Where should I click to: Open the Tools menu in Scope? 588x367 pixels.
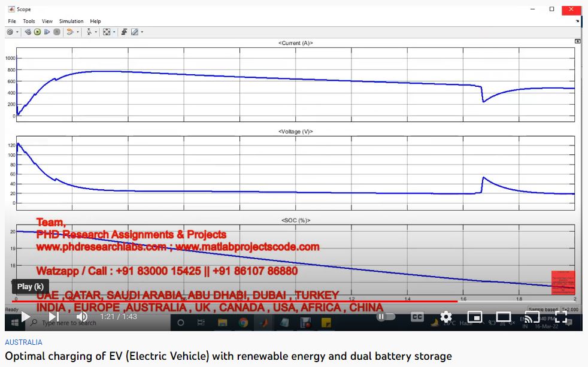coord(29,21)
